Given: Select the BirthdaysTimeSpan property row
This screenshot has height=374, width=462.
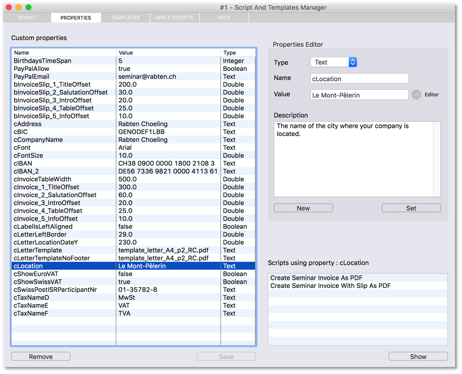Looking at the screenshot, I should click(133, 61).
